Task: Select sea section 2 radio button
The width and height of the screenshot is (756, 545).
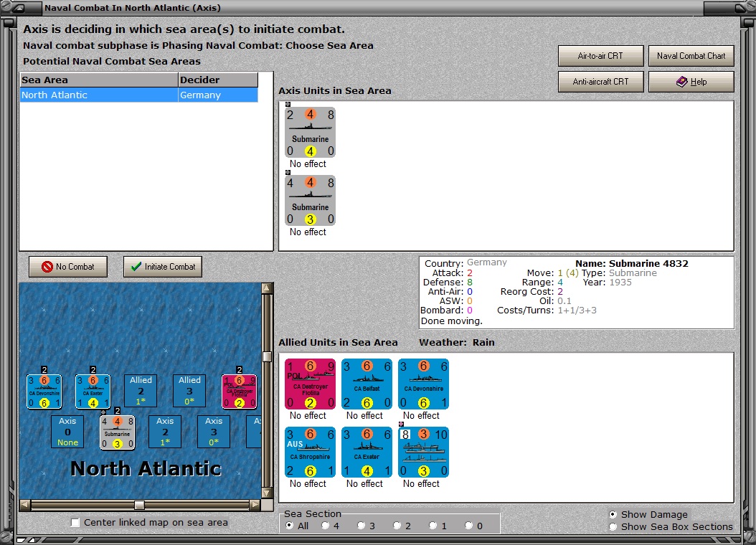Action: point(397,526)
